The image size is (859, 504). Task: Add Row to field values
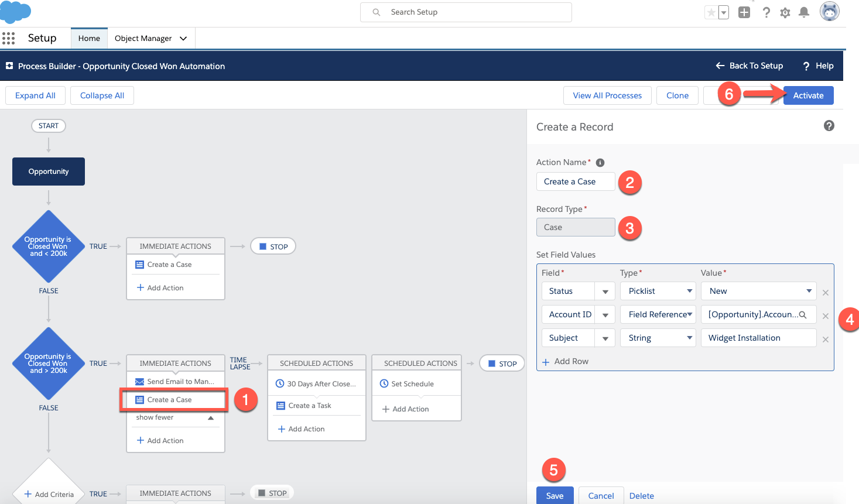pyautogui.click(x=565, y=361)
